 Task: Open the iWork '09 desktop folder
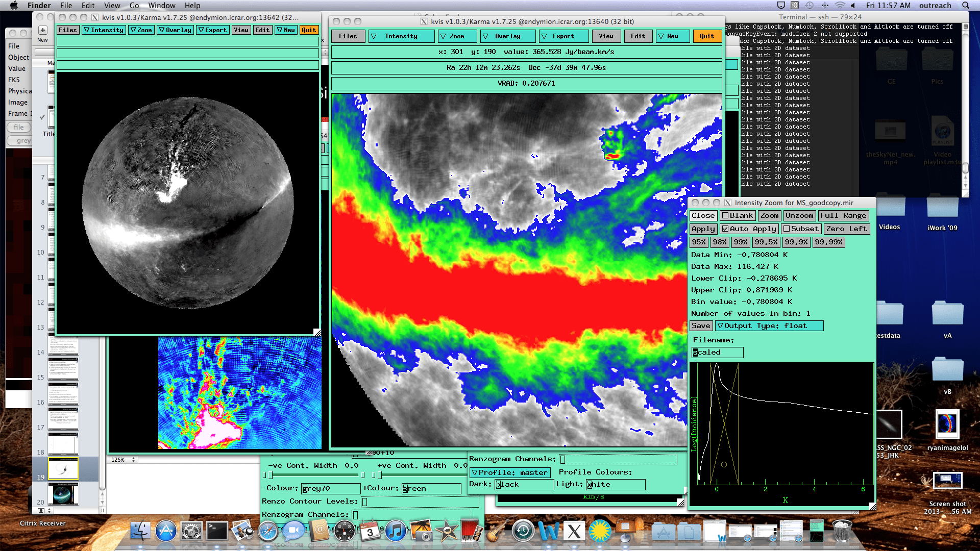(942, 213)
